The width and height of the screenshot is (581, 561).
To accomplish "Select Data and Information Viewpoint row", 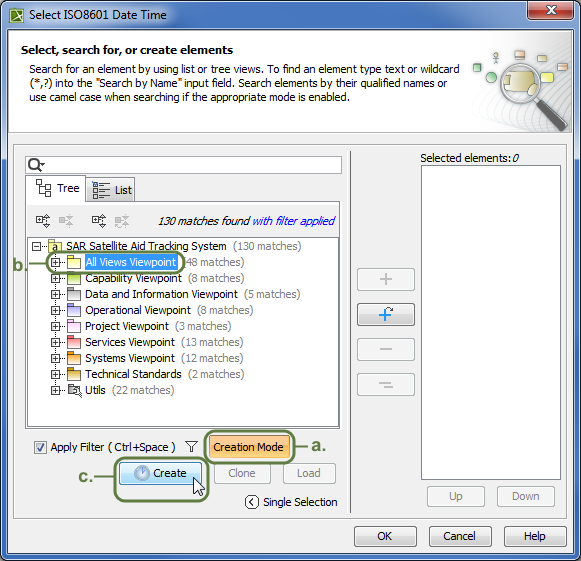I will 161,294.
